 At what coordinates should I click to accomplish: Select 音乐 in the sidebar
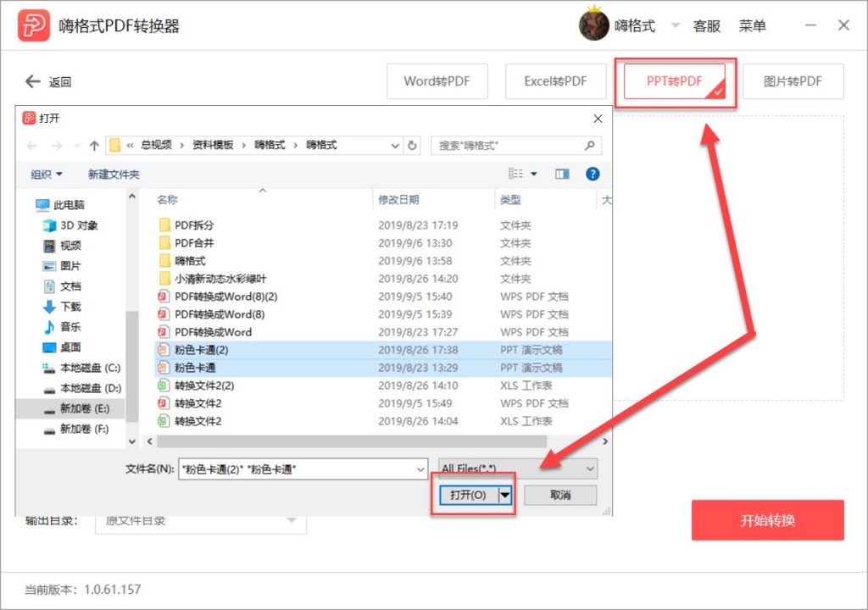click(x=62, y=326)
